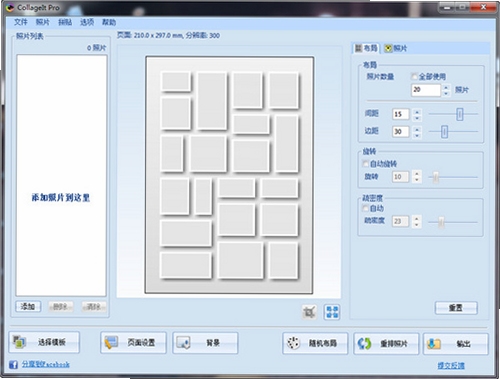Open 页面设置 page setup
This screenshot has width=500, height=379.
(133, 342)
